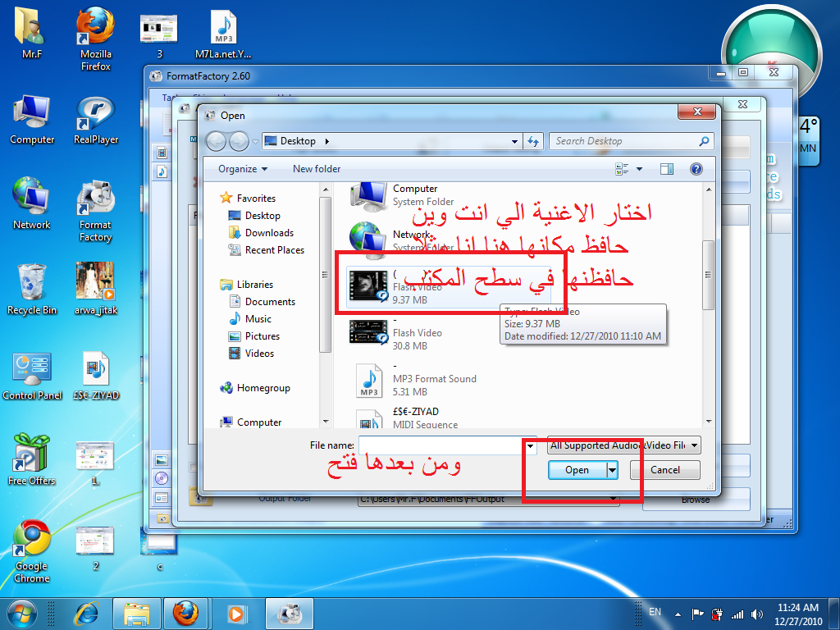Click the Format Factory taskbar icon

coord(290,614)
